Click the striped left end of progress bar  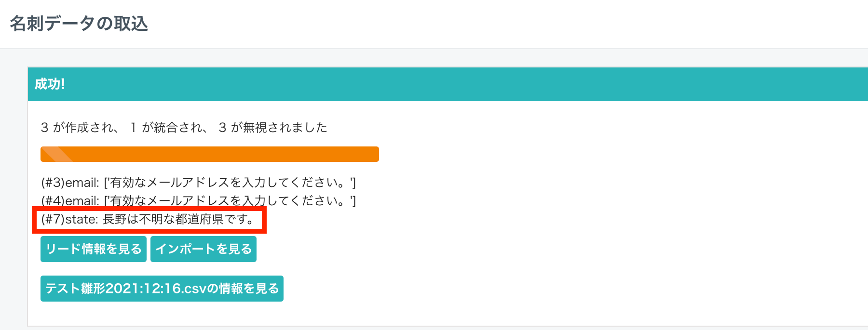point(56,154)
